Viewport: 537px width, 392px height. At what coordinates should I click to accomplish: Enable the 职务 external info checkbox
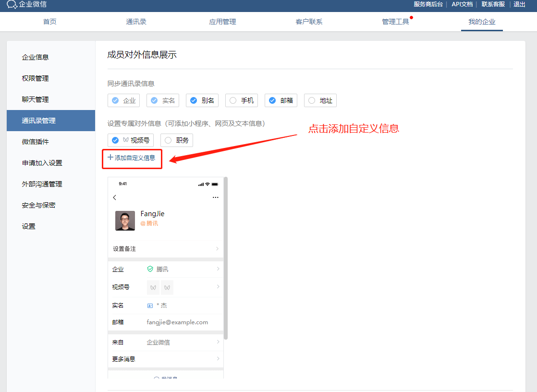coord(168,140)
